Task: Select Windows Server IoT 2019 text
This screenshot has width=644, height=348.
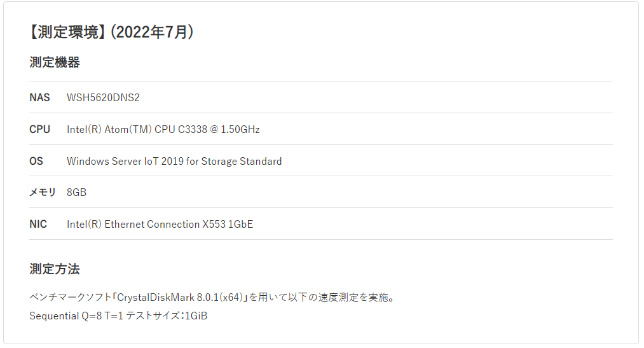Action: [x=125, y=161]
